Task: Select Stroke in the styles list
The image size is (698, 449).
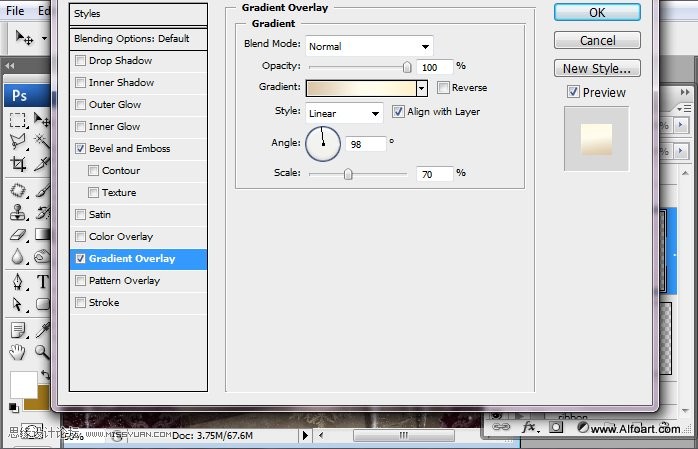Action: pos(103,303)
